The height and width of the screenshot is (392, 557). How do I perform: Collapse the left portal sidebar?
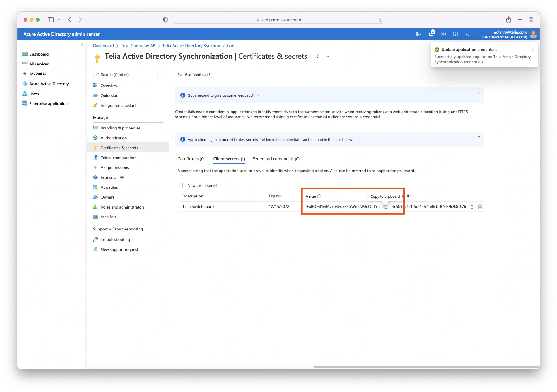pos(83,44)
